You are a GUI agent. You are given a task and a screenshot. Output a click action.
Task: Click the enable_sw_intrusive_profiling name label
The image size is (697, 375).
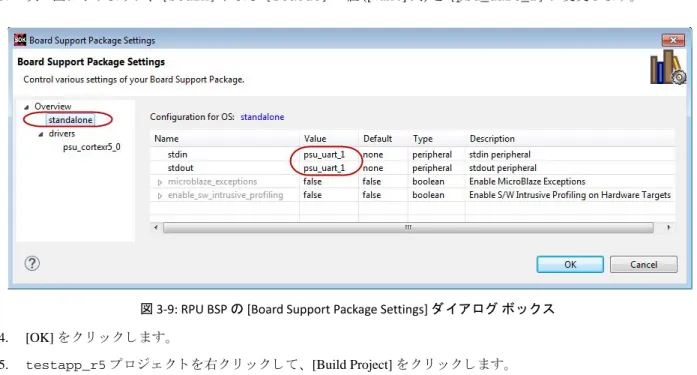[225, 195]
